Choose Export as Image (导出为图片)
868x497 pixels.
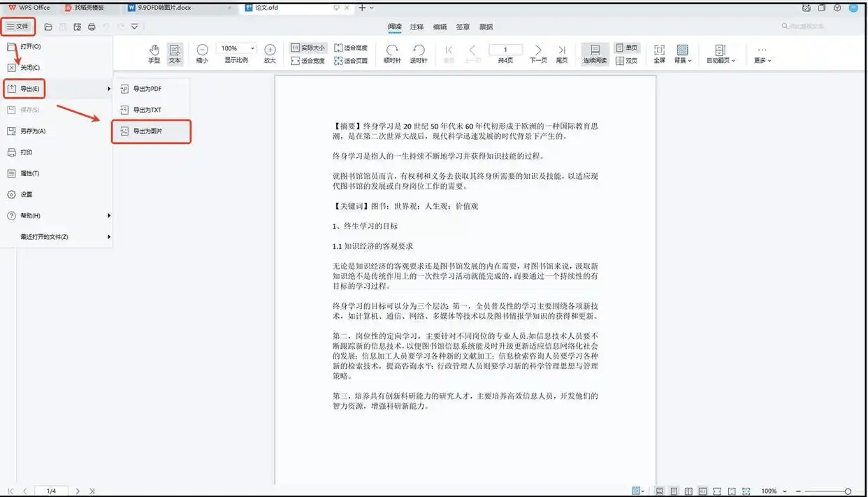click(152, 131)
